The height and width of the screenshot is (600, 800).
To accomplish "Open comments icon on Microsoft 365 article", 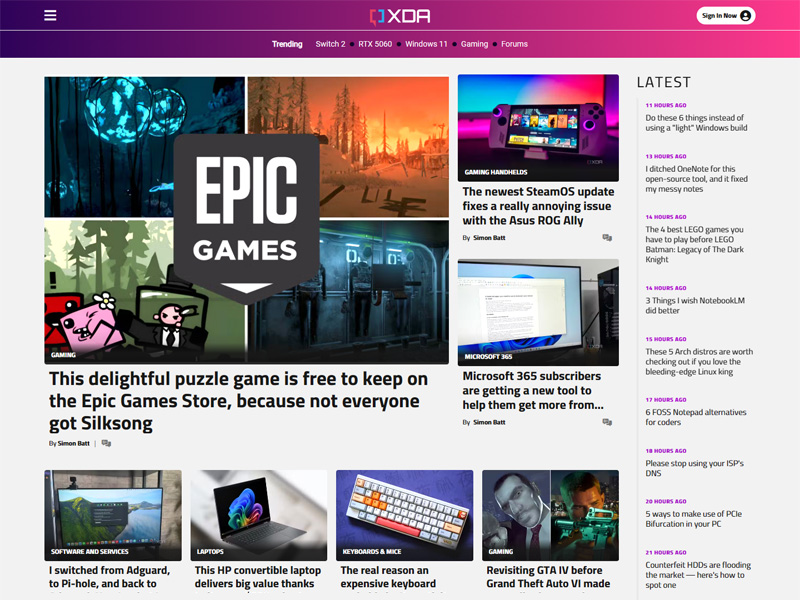I will [607, 422].
